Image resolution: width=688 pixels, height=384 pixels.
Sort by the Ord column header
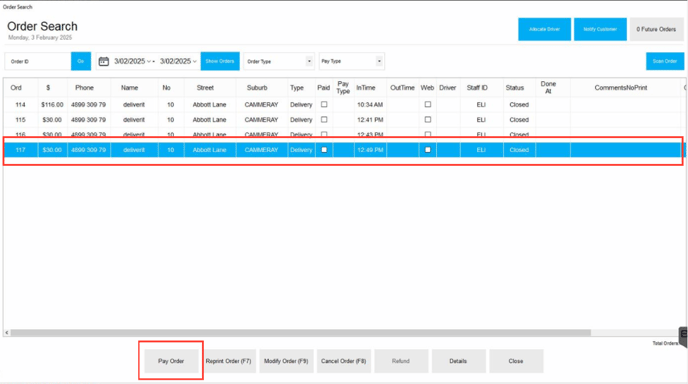pyautogui.click(x=16, y=88)
